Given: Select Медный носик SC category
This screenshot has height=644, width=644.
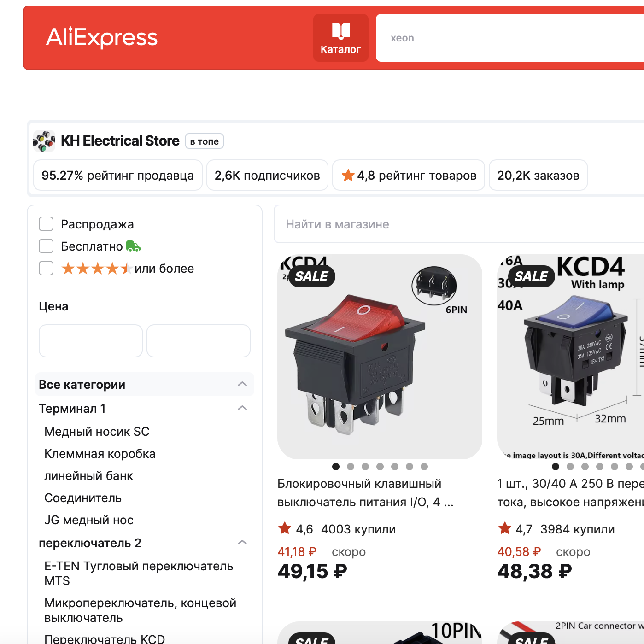Looking at the screenshot, I should point(97,432).
